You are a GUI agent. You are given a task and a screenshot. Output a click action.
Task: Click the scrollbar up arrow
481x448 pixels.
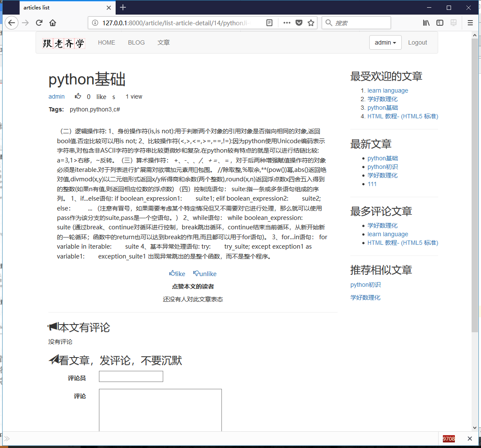point(475,35)
